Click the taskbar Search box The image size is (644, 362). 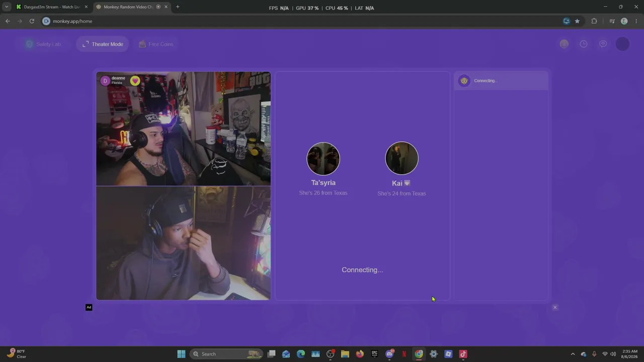[x=227, y=354]
